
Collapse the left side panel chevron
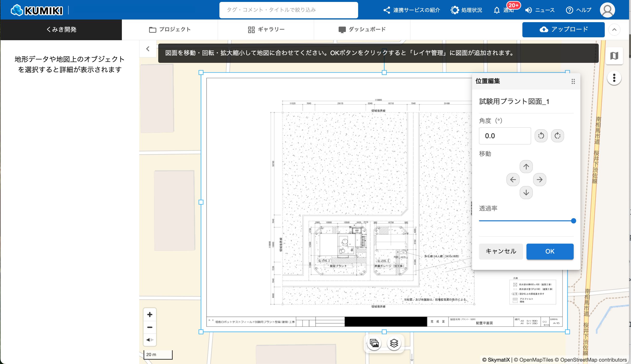(148, 49)
